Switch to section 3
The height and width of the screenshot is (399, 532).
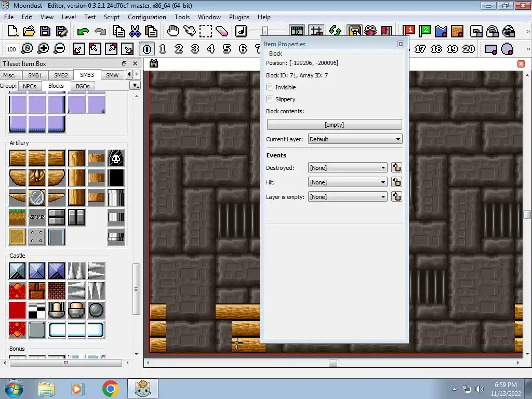click(x=195, y=49)
